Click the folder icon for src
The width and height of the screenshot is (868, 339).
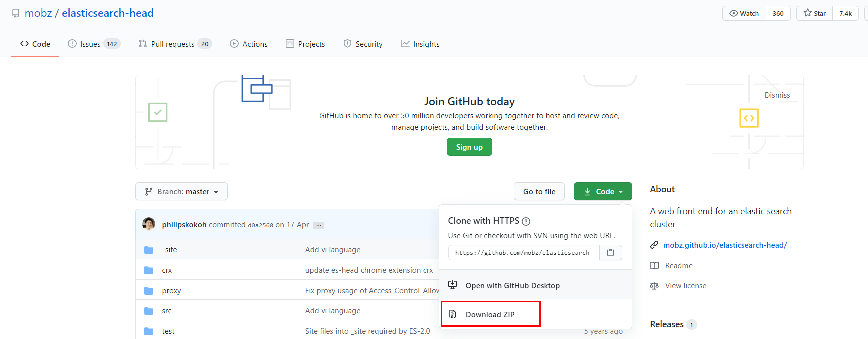pos(149,311)
